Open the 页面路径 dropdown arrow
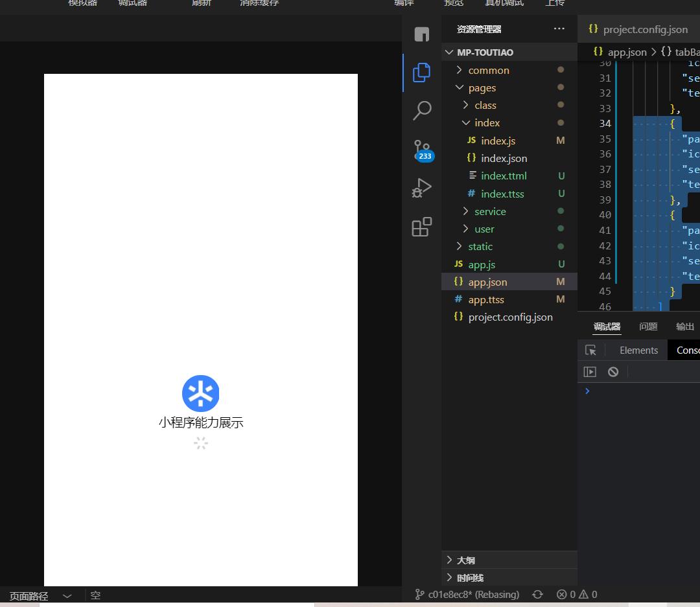The image size is (700, 607). tap(67, 596)
